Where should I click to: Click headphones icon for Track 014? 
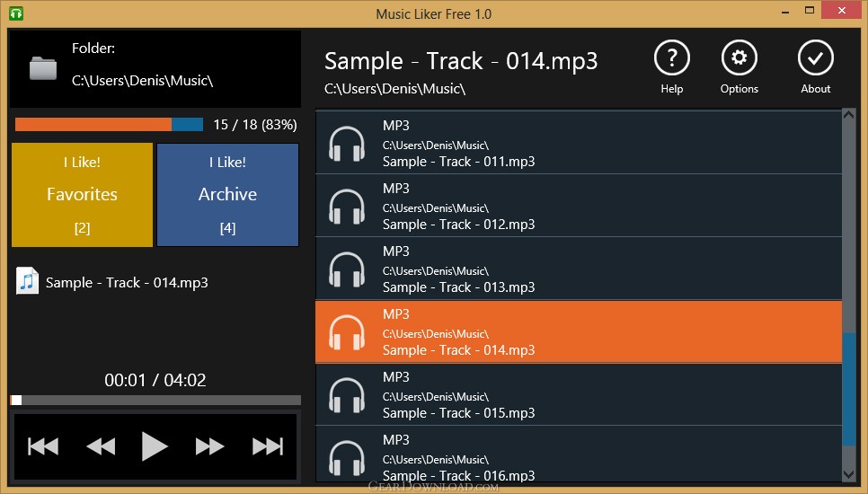pyautogui.click(x=347, y=332)
